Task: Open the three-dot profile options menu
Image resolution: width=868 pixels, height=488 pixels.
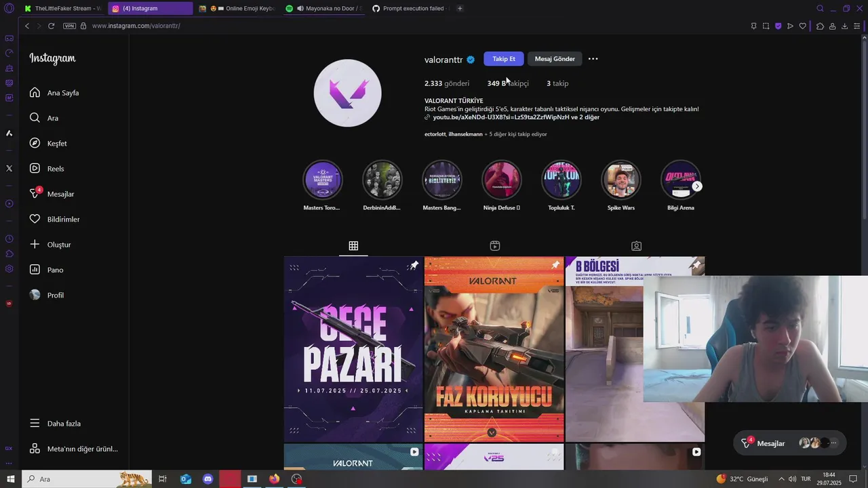Action: point(593,59)
